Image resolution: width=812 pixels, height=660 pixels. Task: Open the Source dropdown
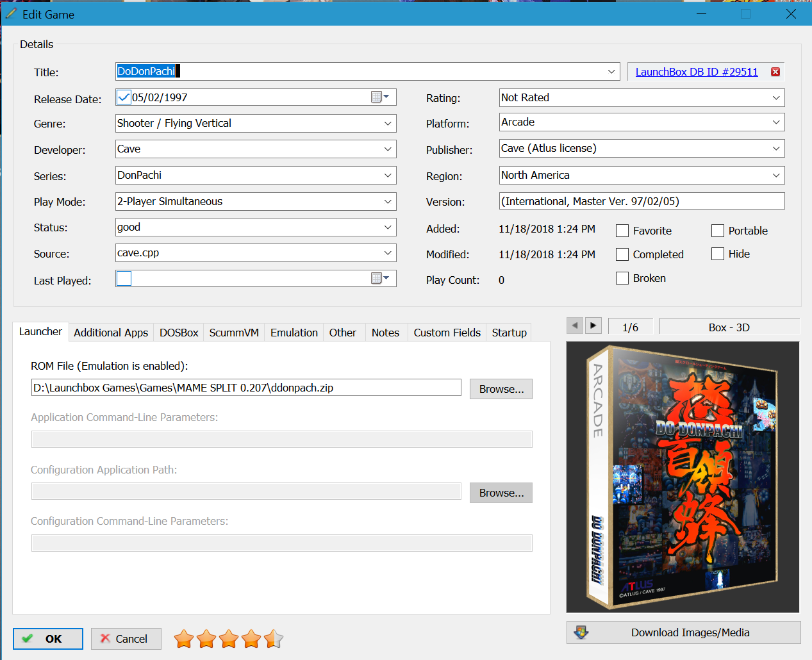point(388,252)
